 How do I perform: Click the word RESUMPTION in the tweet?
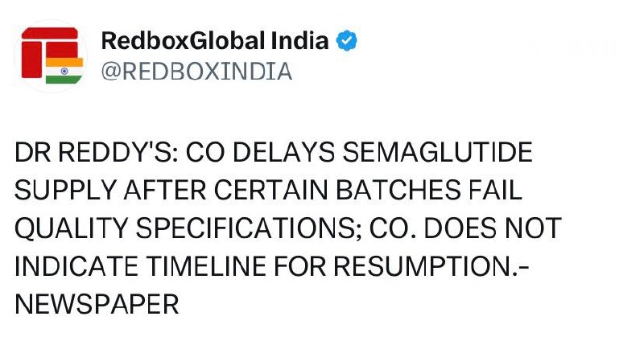427,267
